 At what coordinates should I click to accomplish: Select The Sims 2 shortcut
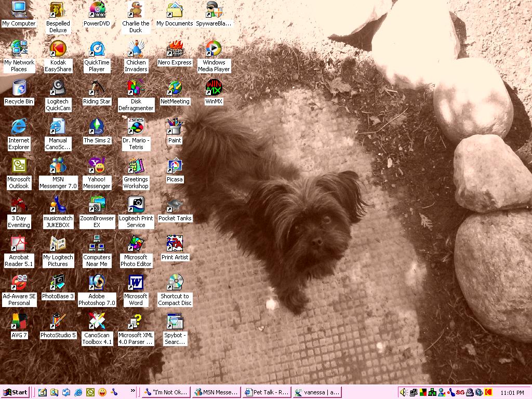coord(97,131)
